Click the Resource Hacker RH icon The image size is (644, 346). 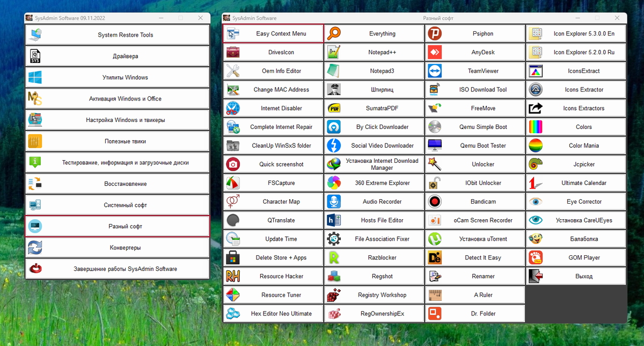click(x=233, y=276)
